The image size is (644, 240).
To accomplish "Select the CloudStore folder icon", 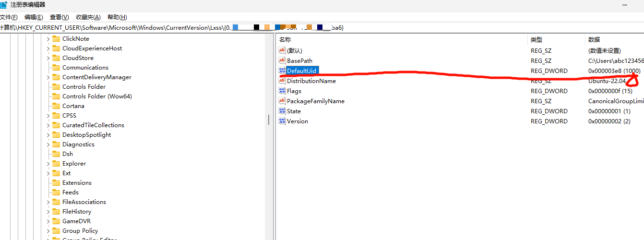I will pos(56,58).
